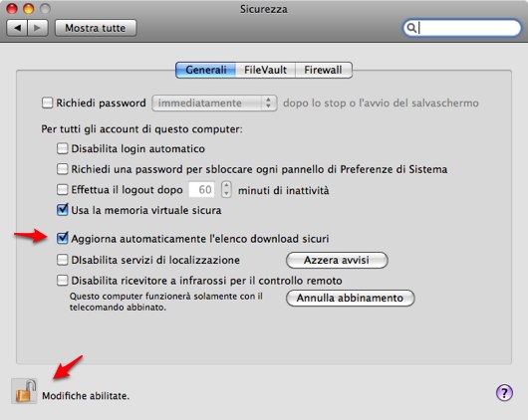Click the Mostra tutte button

click(x=96, y=28)
